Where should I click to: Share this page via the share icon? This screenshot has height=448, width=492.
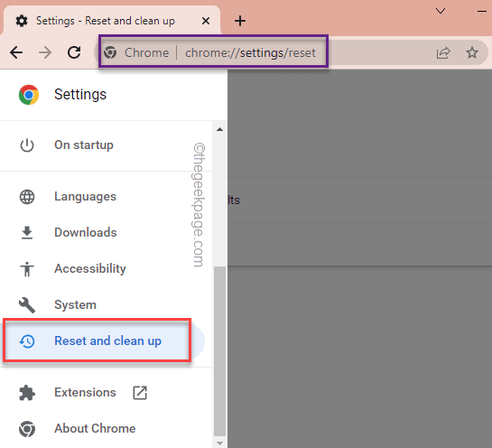[443, 52]
